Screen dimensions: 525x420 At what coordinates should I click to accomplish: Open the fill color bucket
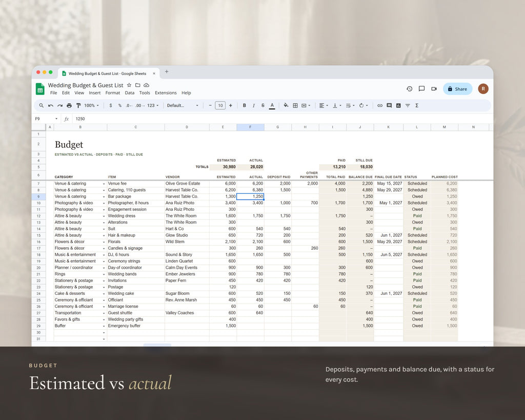pyautogui.click(x=286, y=106)
